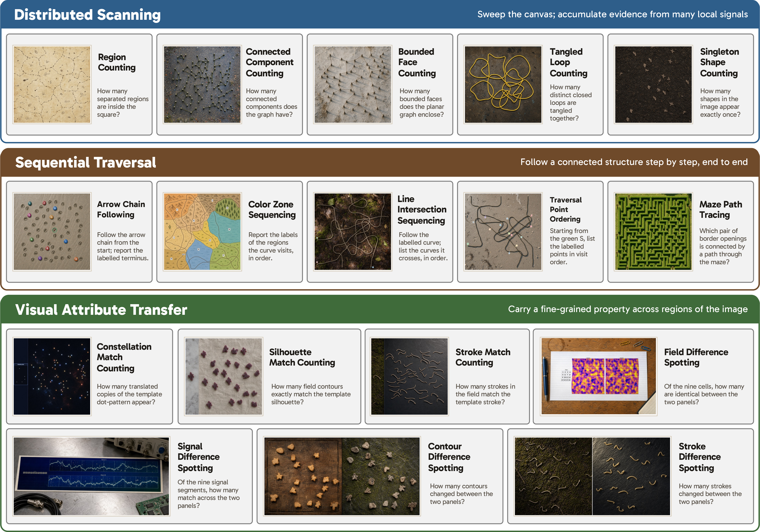The width and height of the screenshot is (760, 532).
Task: Click the Tangled Loop Counting title
Action: 568,62
